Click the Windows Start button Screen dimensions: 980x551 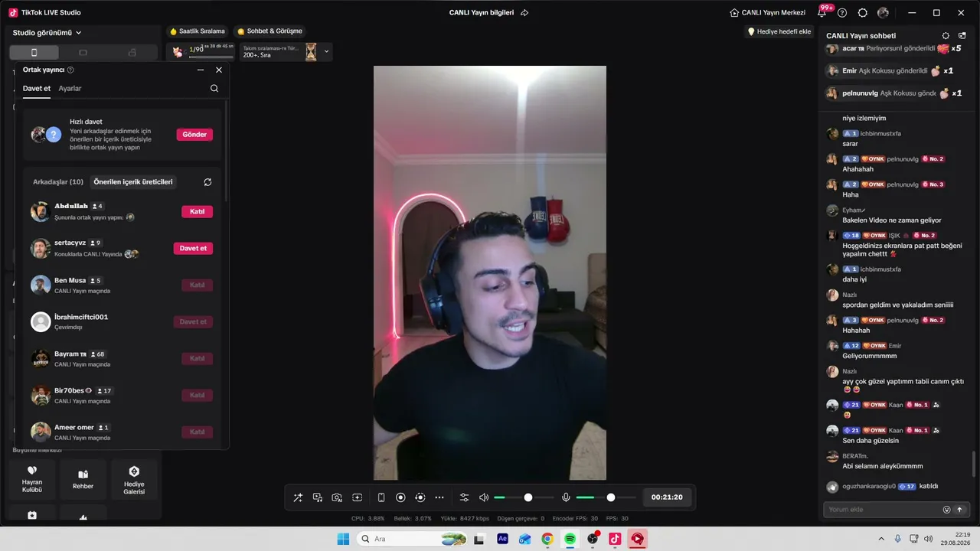click(x=343, y=539)
